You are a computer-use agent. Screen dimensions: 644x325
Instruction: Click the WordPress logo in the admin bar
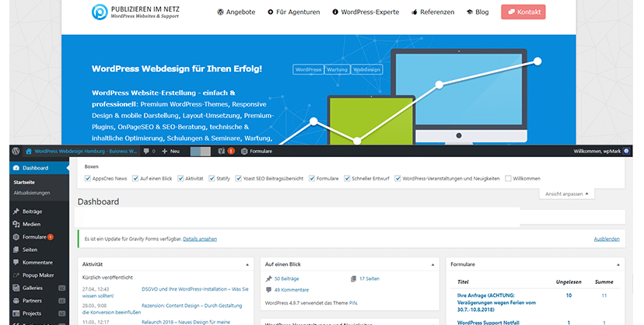pos(16,151)
